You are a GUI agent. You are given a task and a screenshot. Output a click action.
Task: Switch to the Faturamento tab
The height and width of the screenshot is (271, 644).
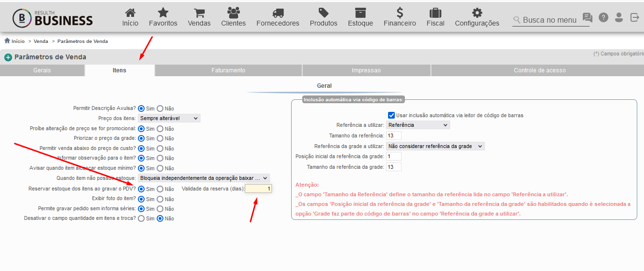(228, 70)
